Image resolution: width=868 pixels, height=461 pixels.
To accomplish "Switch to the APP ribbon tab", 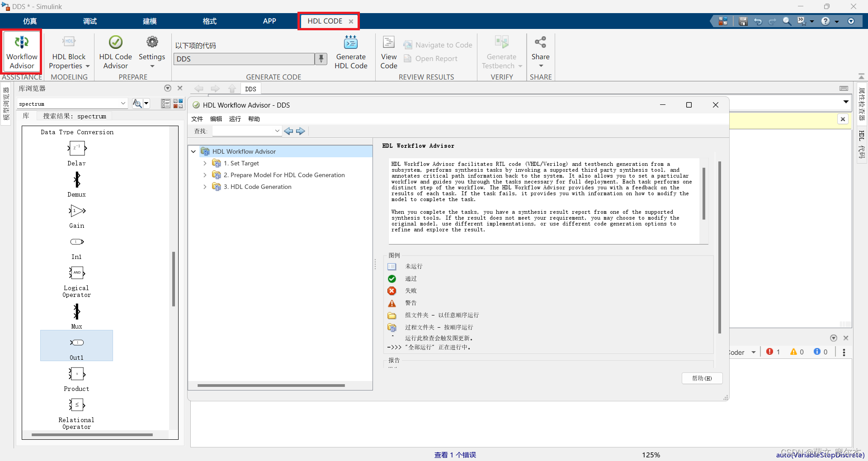I will [x=269, y=21].
